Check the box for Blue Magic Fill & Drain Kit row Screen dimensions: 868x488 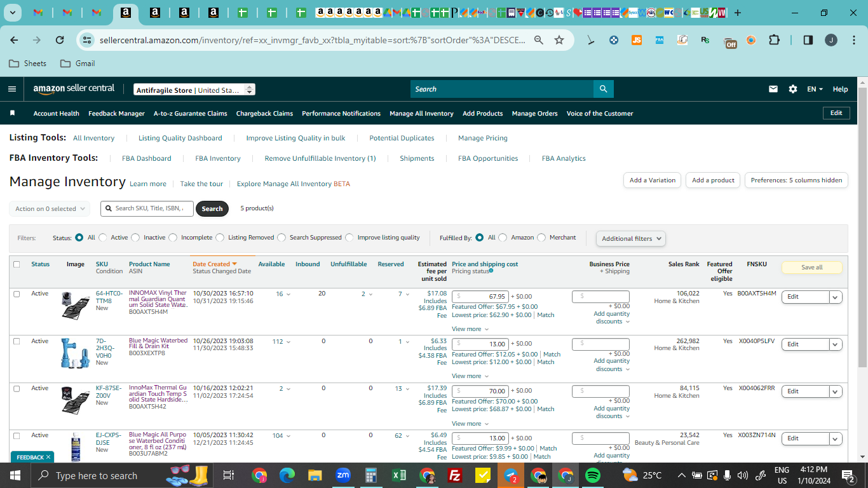click(17, 341)
